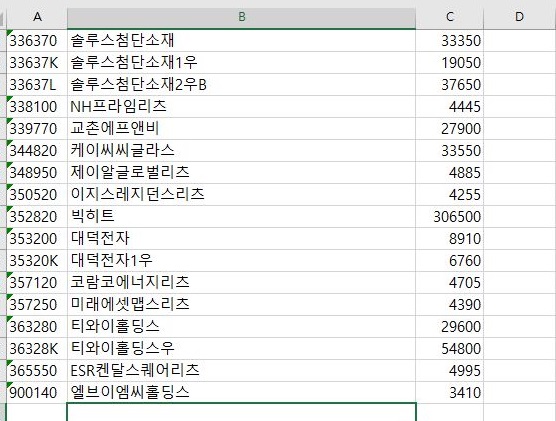This screenshot has height=421, width=556.
Task: Click the 대덕전자 name cell
Action: 241,239
